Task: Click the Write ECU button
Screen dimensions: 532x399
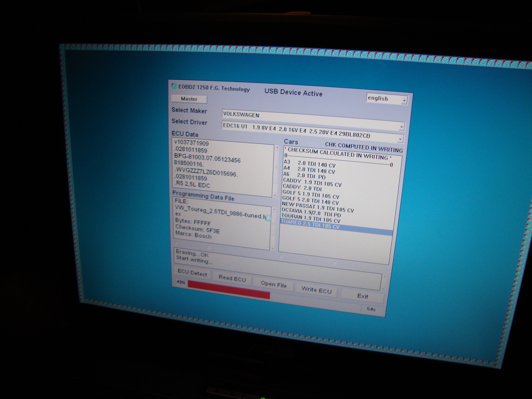Action: tap(316, 290)
